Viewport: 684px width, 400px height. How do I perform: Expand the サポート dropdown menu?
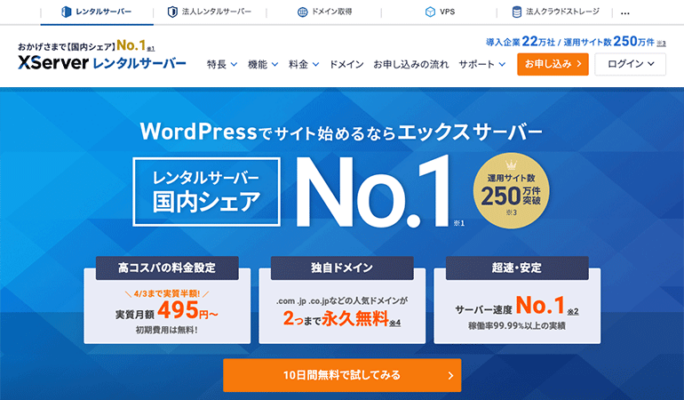pyautogui.click(x=482, y=65)
